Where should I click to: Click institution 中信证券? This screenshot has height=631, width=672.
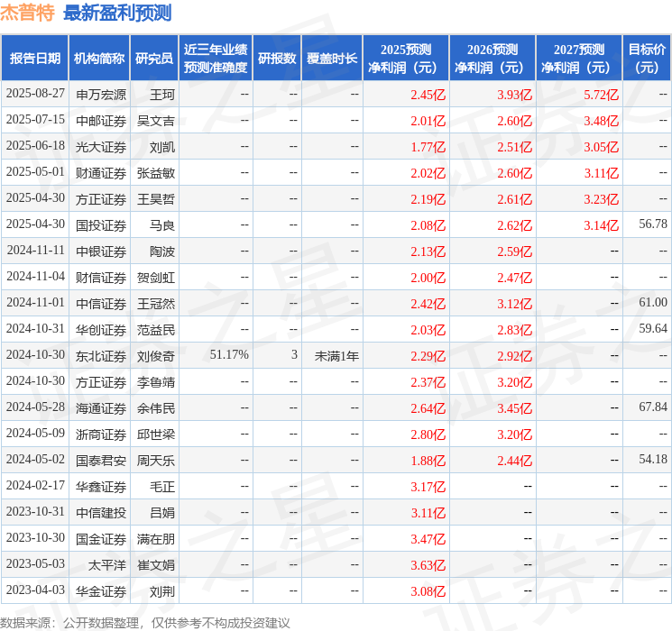coord(101,304)
